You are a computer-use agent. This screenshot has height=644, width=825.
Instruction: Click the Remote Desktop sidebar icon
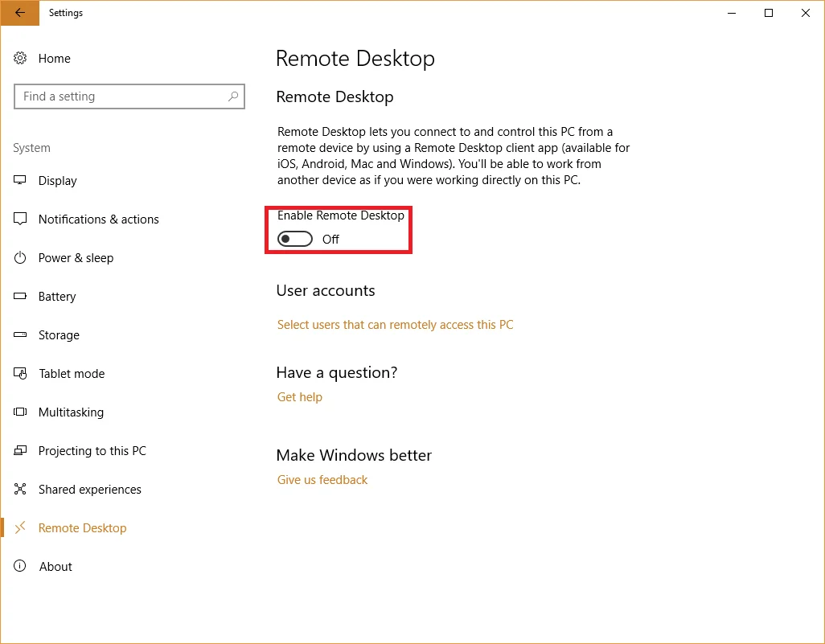coord(20,527)
